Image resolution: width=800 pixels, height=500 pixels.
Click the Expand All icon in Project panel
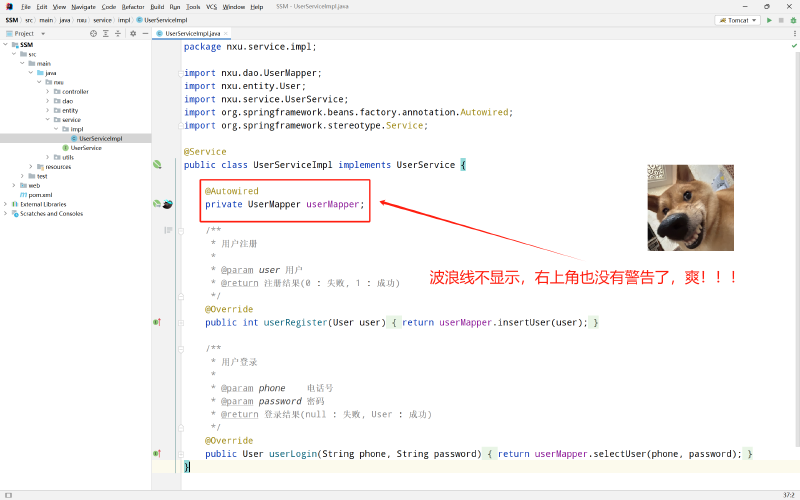[106, 34]
